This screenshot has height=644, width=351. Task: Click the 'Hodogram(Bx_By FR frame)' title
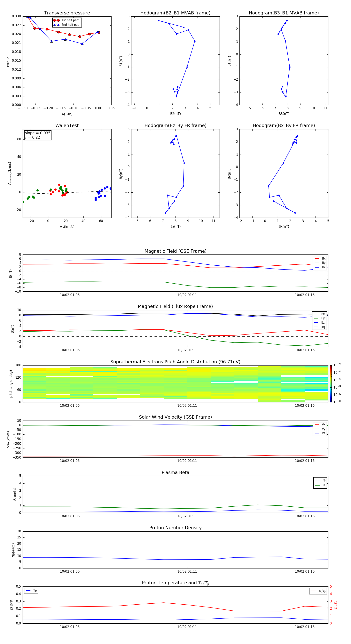pos(284,125)
